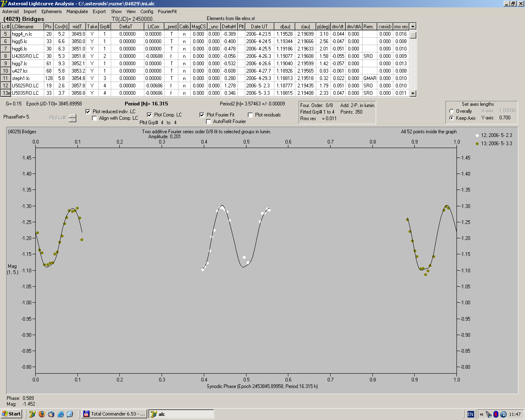Click the Start button
This screenshot has width=525, height=420.
click(11, 414)
